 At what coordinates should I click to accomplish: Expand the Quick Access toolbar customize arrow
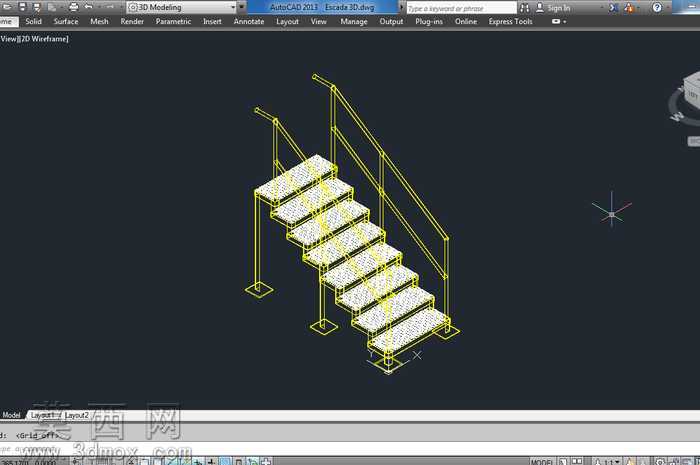[x=242, y=7]
